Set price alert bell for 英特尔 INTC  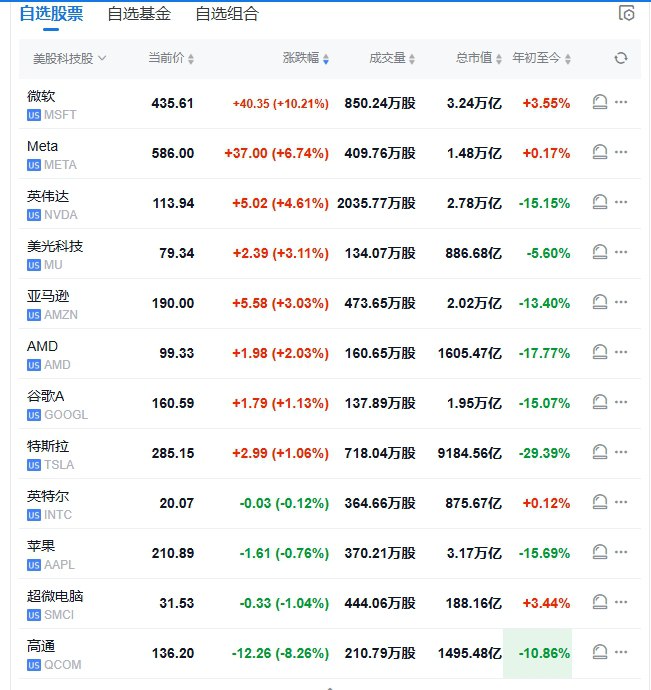pos(600,502)
